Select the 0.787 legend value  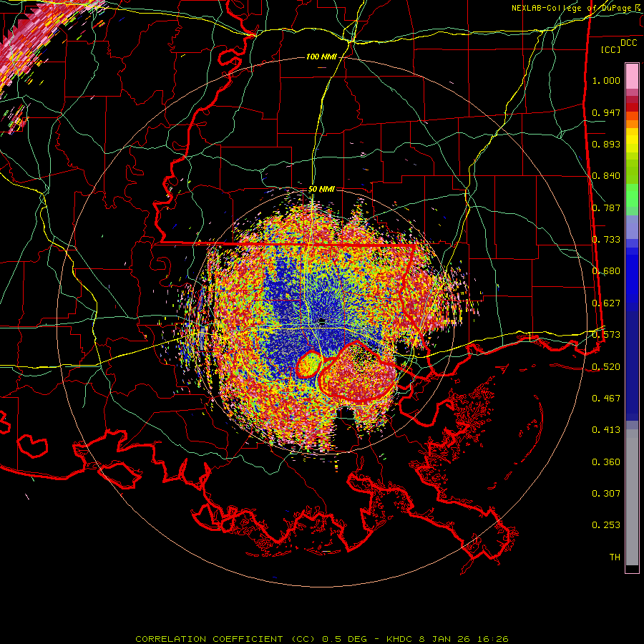tap(606, 208)
